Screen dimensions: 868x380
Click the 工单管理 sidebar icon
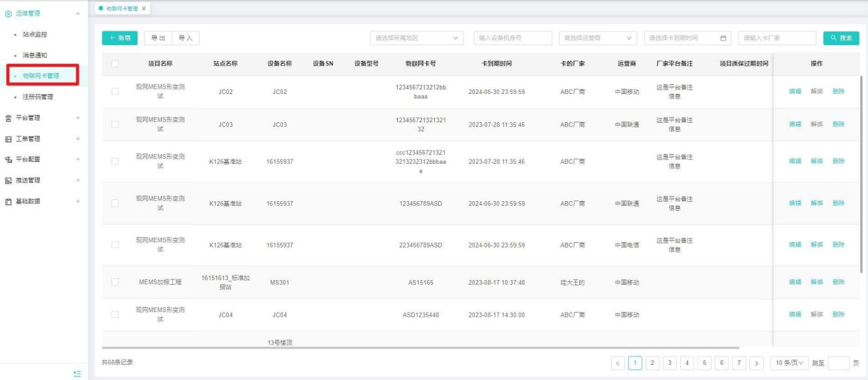(8, 138)
